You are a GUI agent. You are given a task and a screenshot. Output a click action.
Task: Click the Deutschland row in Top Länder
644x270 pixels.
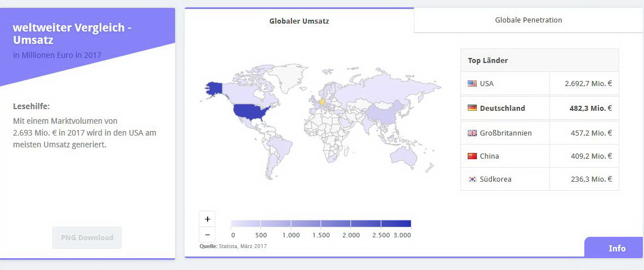(539, 108)
